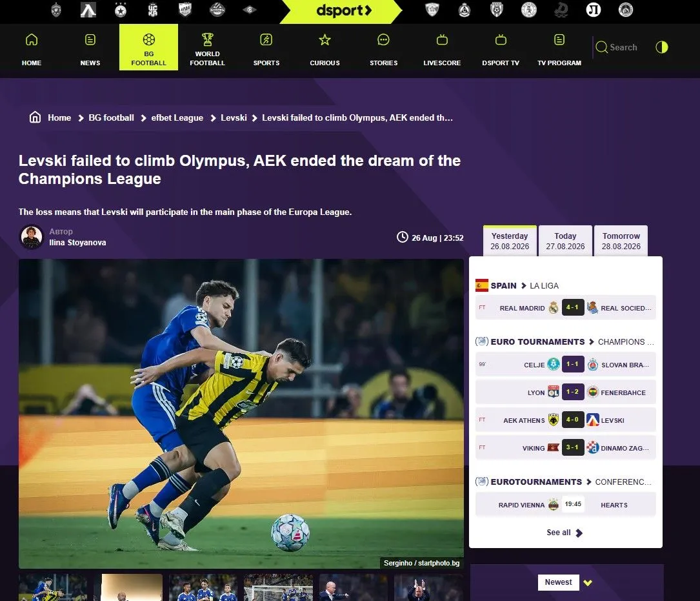Click the efbet League breadcrumb link
700x601 pixels.
point(177,117)
